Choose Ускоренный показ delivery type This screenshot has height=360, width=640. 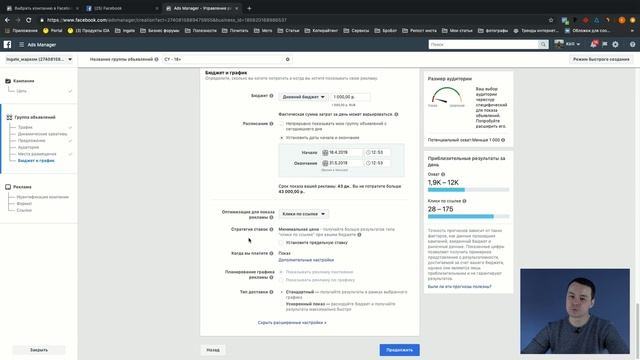tap(281, 304)
